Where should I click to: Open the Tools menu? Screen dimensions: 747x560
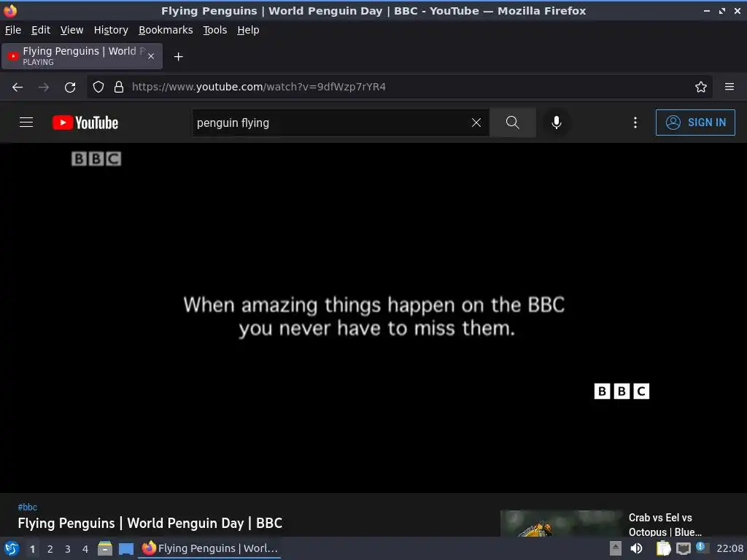coord(215,30)
